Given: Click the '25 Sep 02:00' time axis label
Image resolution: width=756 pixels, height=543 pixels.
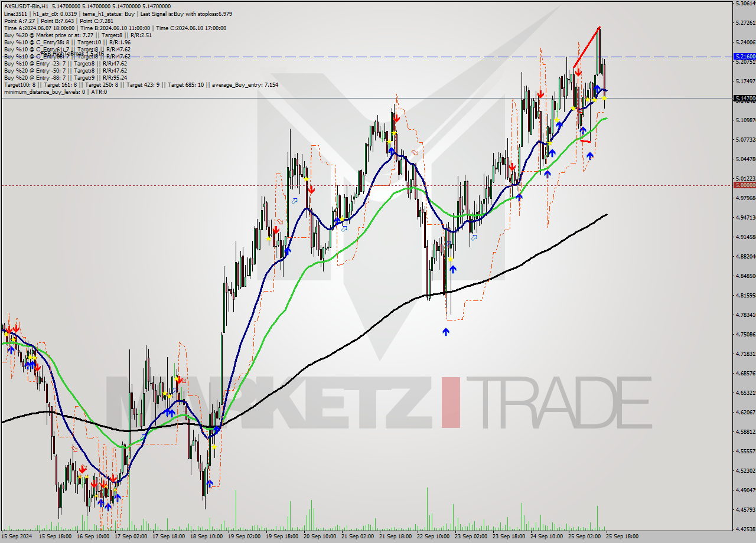Looking at the screenshot, I should 584,537.
